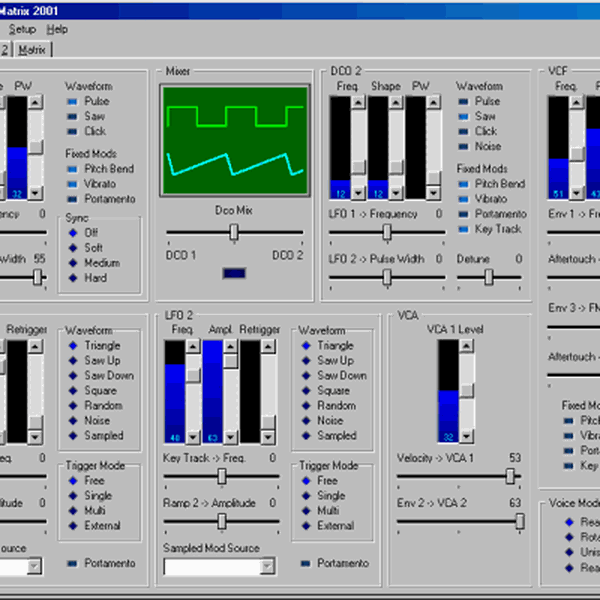
Task: Open the Setup menu
Action: point(22,29)
